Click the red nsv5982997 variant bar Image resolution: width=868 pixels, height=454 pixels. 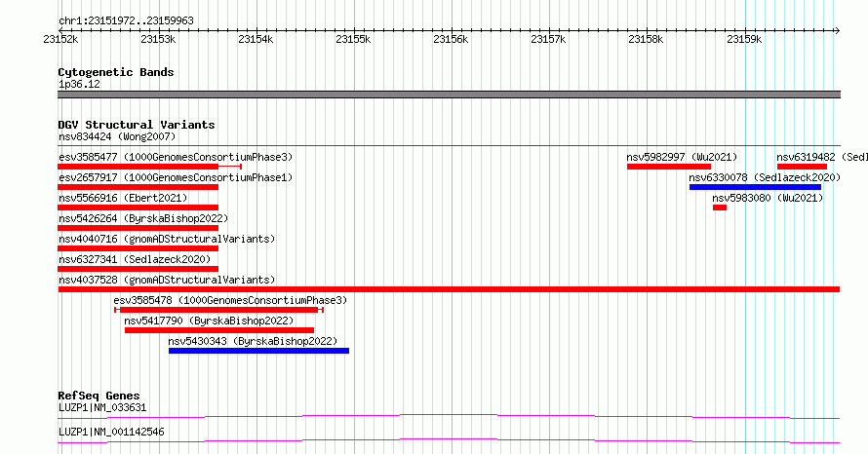pos(669,167)
